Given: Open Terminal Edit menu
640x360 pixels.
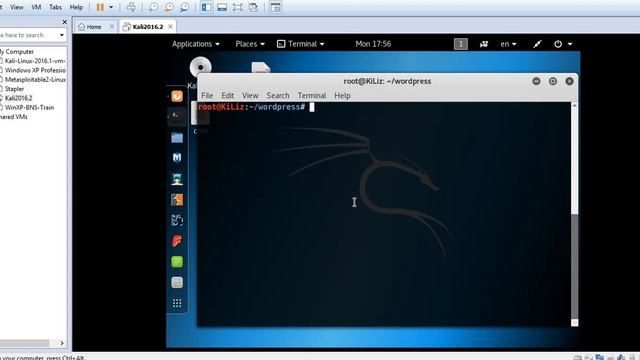Looking at the screenshot, I should (x=227, y=96).
